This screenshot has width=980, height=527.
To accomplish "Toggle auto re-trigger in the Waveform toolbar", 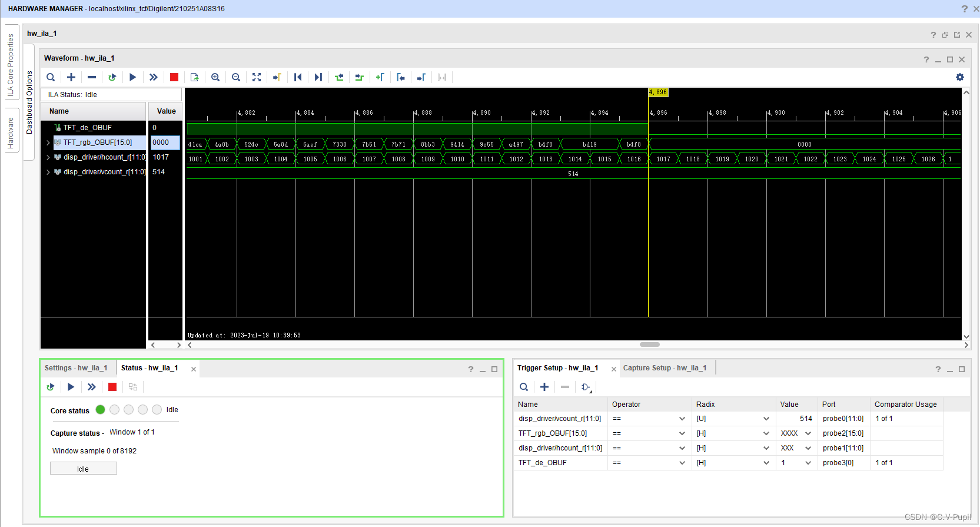I will click(112, 77).
